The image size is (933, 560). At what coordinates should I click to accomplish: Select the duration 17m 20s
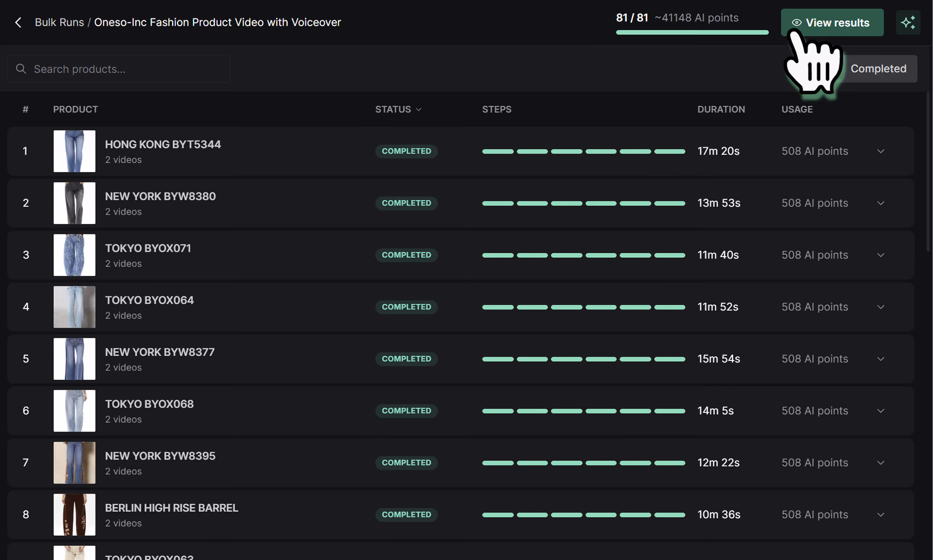[x=718, y=151]
